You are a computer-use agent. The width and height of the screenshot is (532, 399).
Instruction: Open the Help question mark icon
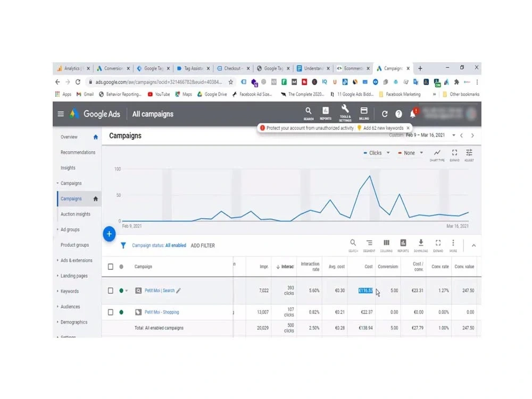(x=398, y=114)
